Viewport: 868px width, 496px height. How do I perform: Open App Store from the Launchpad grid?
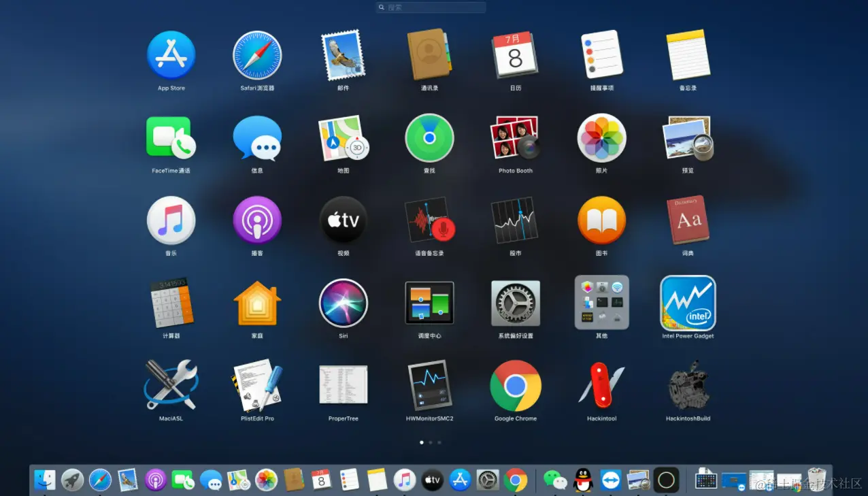171,55
